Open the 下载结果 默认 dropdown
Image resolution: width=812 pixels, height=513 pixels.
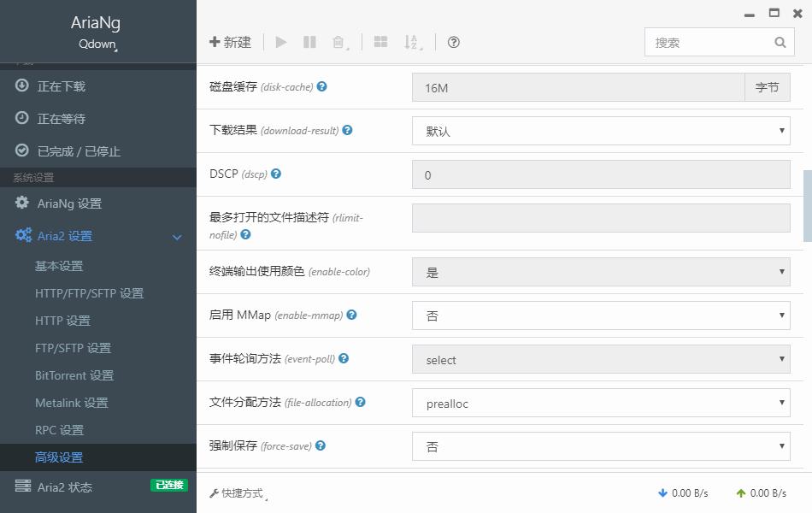[x=601, y=131]
